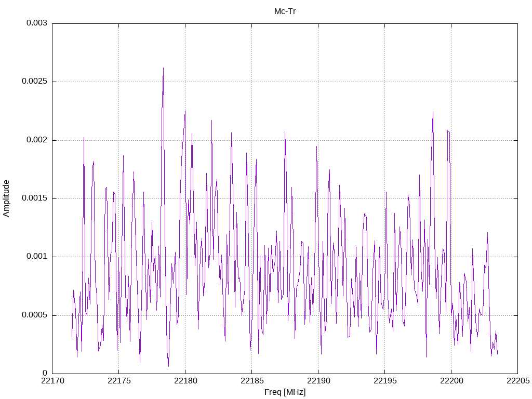
Task: Select the y-axis value 0
Action: tap(45, 373)
